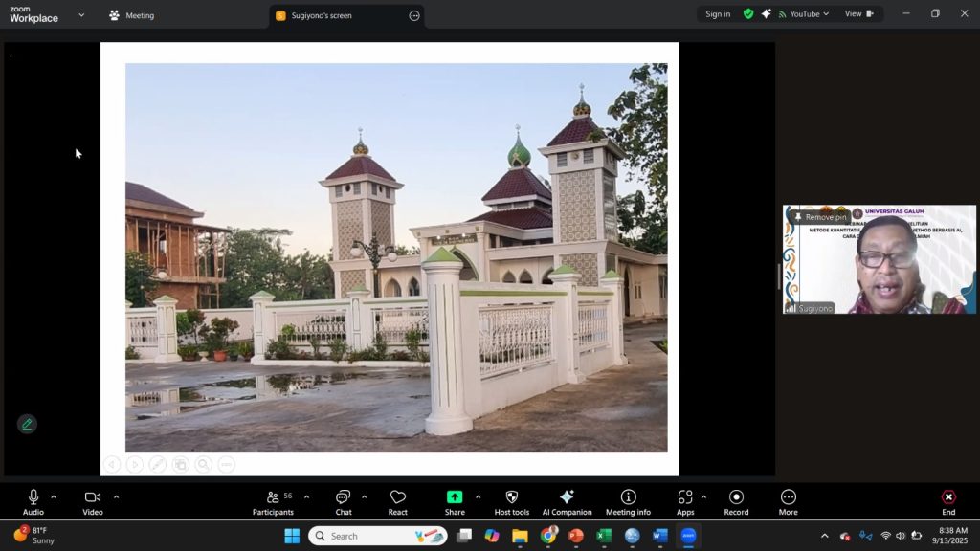Viewport: 980px width, 551px height.
Task: Open the More options menu
Action: (788, 501)
